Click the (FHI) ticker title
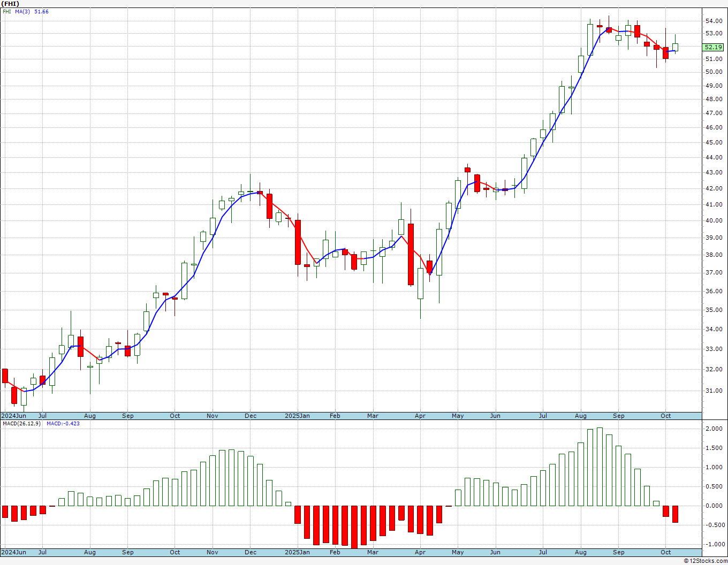728x565 pixels. [10, 4]
